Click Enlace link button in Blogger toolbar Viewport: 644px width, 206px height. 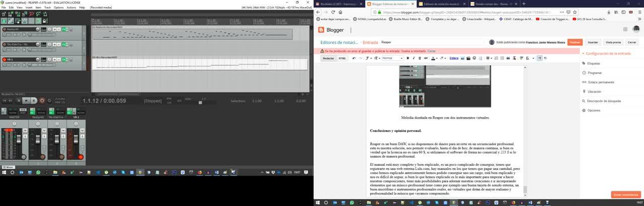[x=454, y=58]
